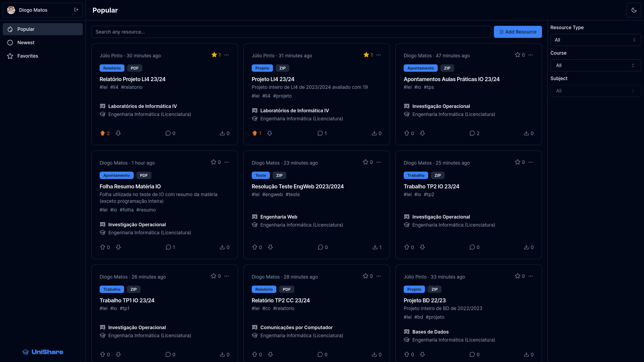Image resolution: width=644 pixels, height=362 pixels.
Task: Click the Search any resource field
Action: (291, 32)
